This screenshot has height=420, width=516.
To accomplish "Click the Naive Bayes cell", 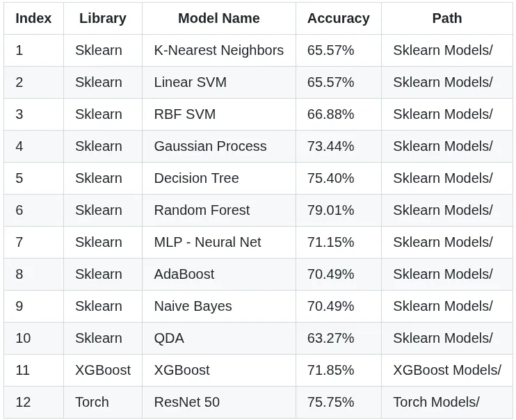I will 193,306.
